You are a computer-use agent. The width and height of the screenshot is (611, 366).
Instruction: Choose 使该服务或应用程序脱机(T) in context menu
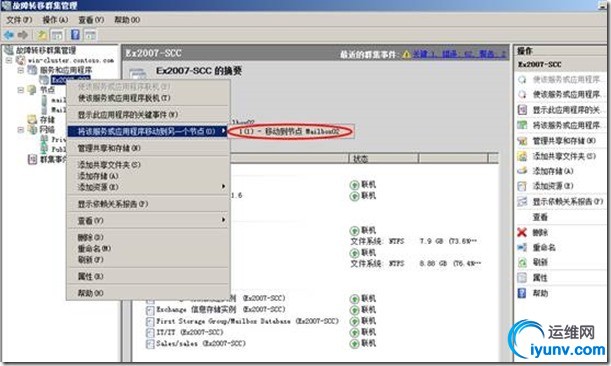coord(148,98)
